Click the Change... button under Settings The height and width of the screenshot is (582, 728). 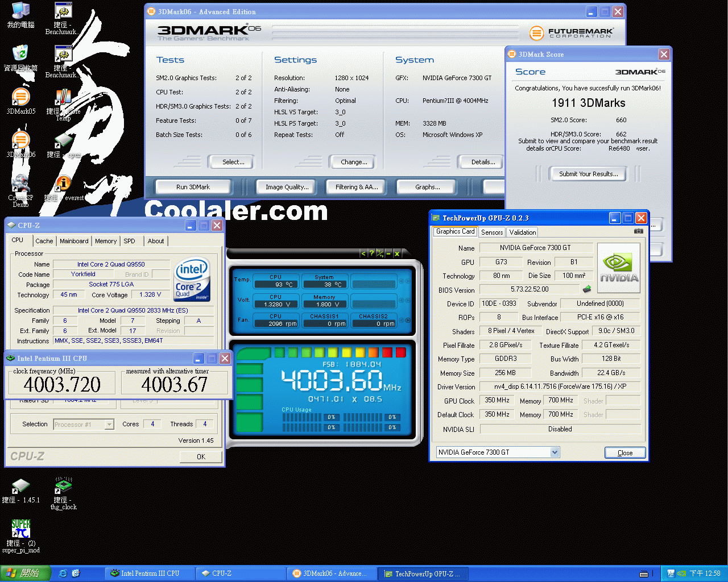click(x=353, y=162)
